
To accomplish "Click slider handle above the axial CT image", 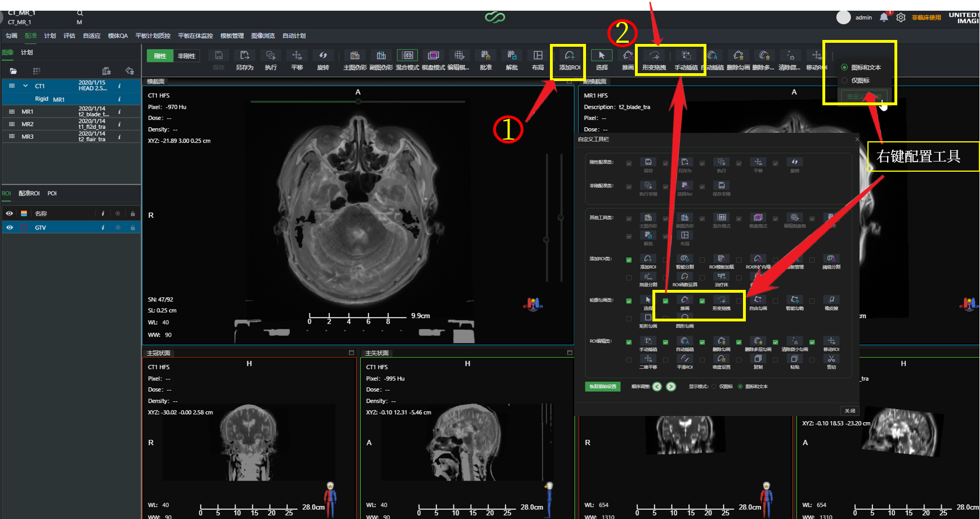I will coord(358,101).
